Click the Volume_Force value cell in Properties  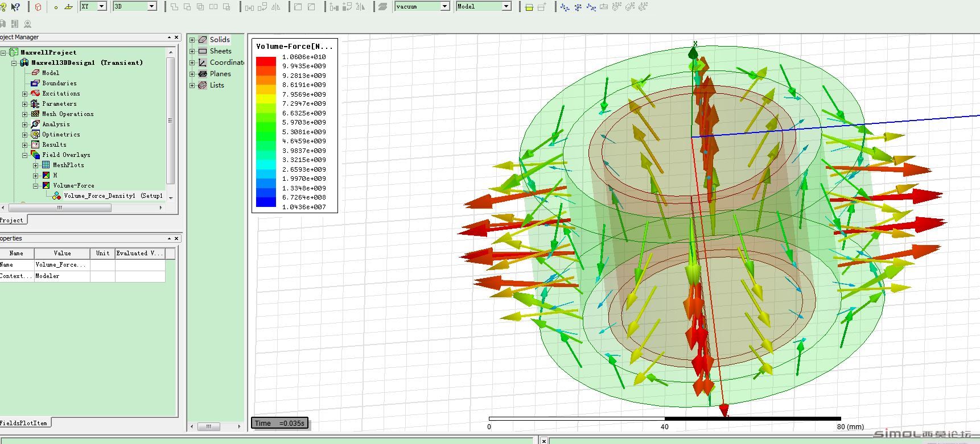[x=62, y=264]
